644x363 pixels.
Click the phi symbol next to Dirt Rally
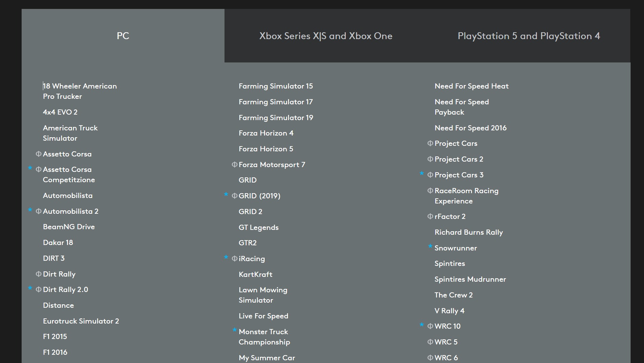38,274
